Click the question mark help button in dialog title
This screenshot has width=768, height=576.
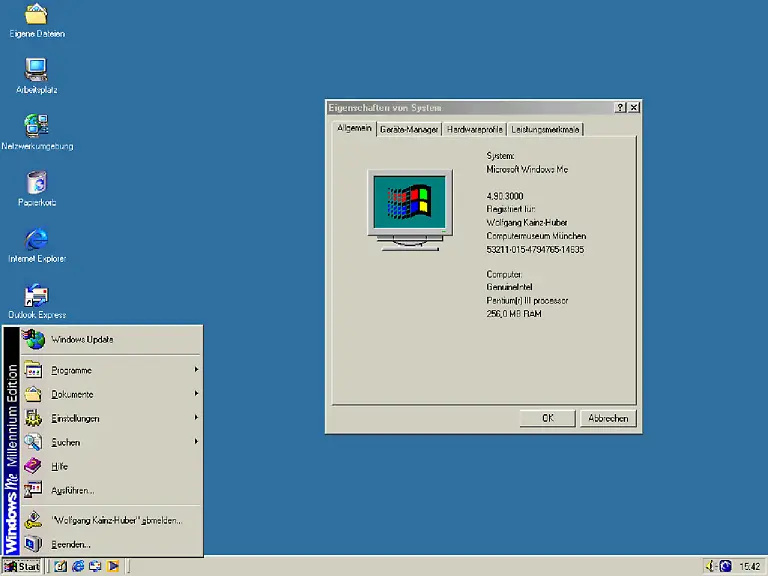tap(620, 107)
